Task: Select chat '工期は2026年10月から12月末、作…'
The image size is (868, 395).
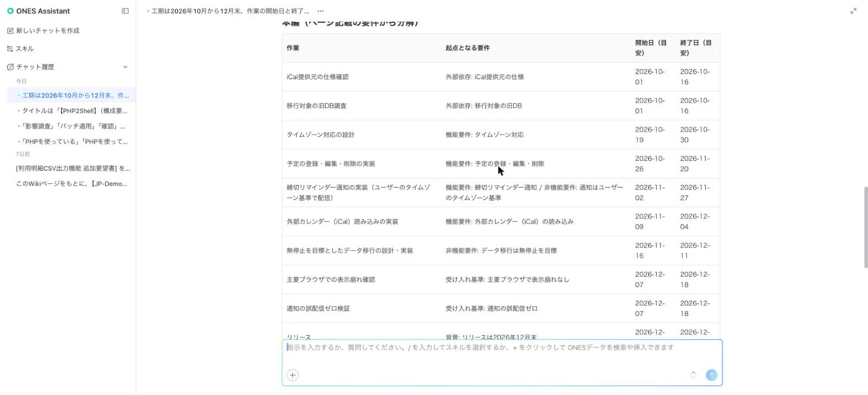Action: click(71, 95)
